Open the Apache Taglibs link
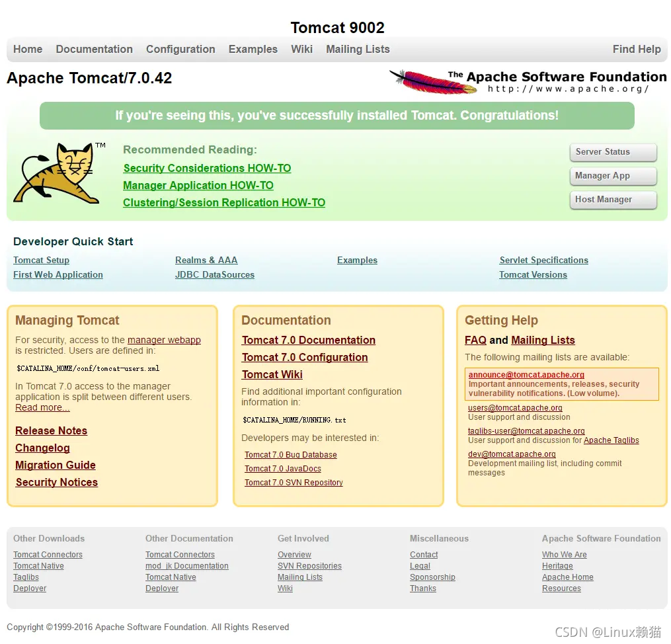Viewport: 671px width, 644px height. (x=612, y=440)
